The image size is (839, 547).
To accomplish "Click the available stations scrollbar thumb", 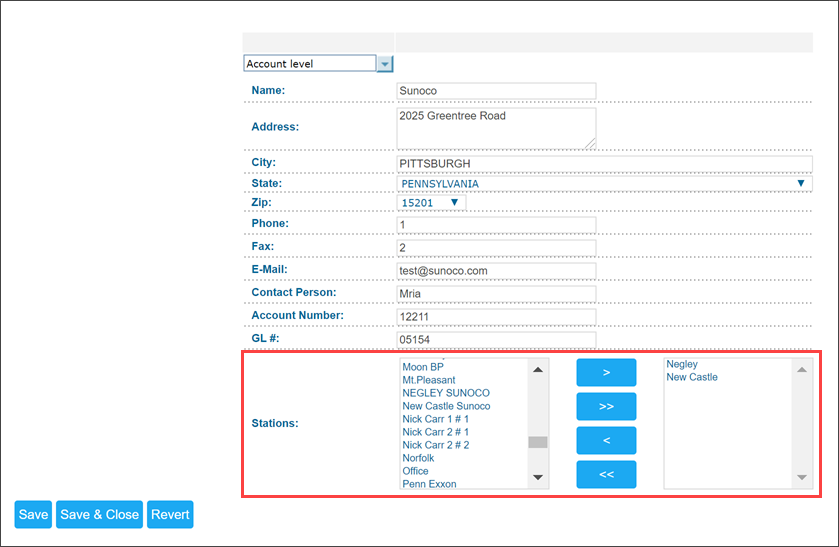I will coord(538,442).
